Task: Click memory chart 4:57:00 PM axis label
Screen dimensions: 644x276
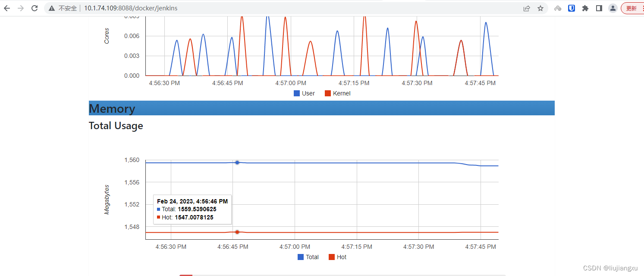Action: [295, 247]
